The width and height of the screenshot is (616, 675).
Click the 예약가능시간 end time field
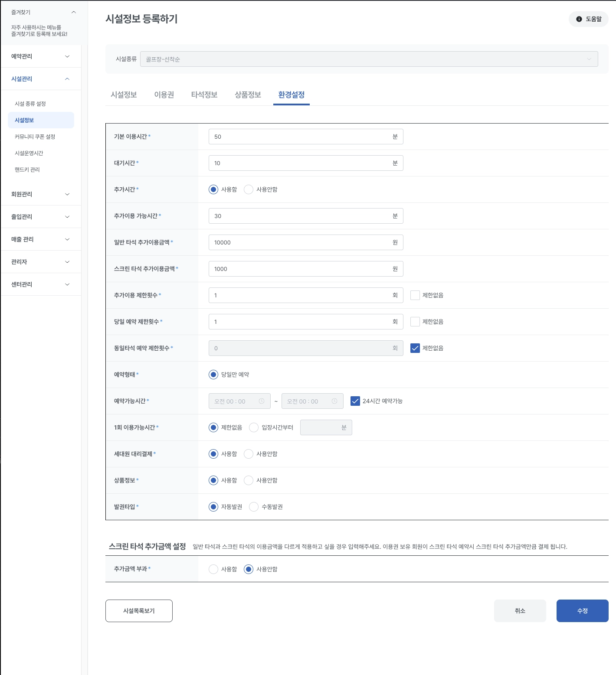pyautogui.click(x=312, y=401)
